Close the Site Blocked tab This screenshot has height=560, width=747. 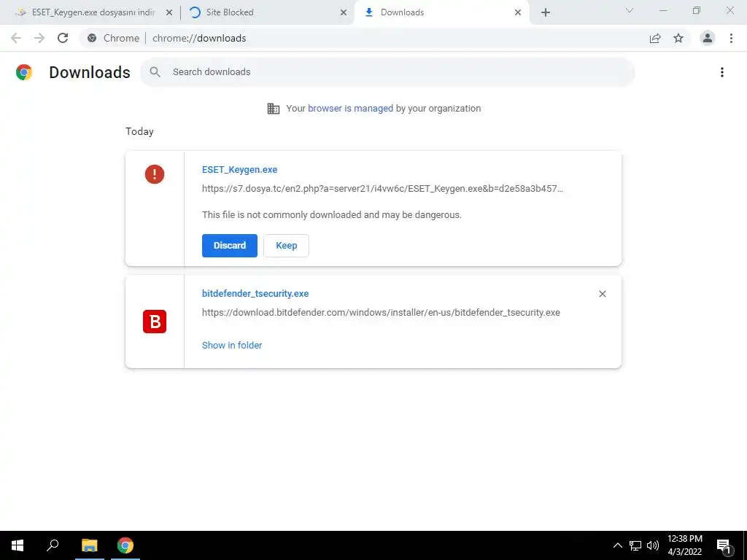[x=344, y=12]
